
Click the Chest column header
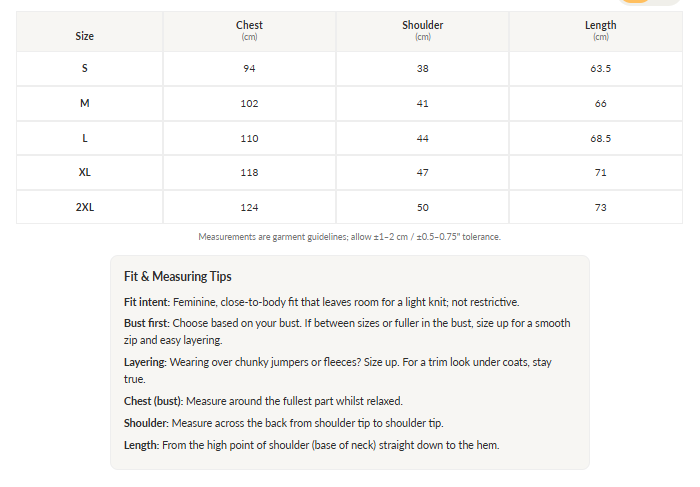click(x=249, y=26)
